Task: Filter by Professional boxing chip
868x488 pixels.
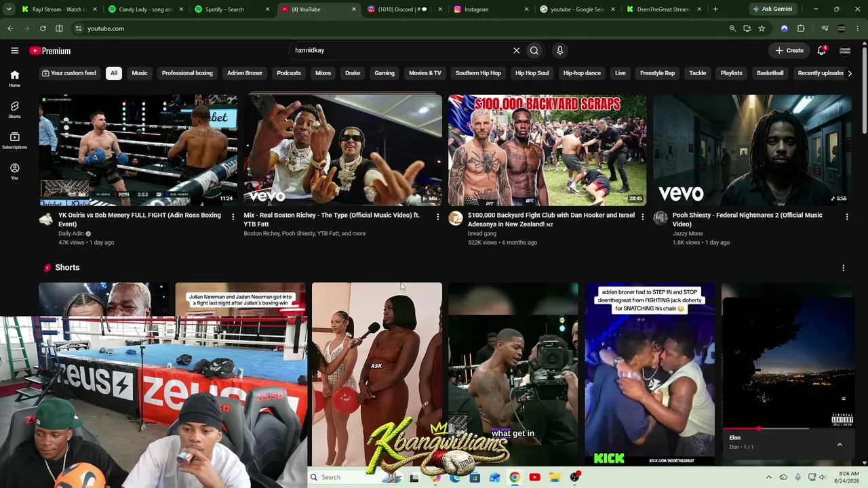Action: pyautogui.click(x=187, y=73)
